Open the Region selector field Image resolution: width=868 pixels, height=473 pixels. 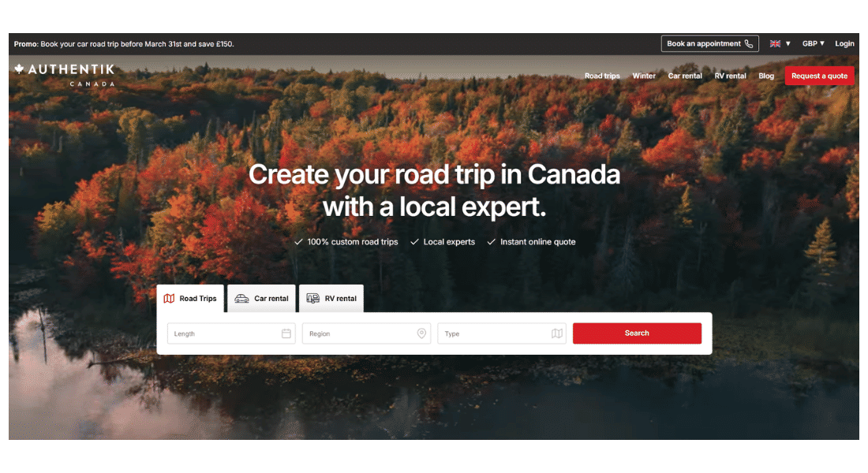366,333
